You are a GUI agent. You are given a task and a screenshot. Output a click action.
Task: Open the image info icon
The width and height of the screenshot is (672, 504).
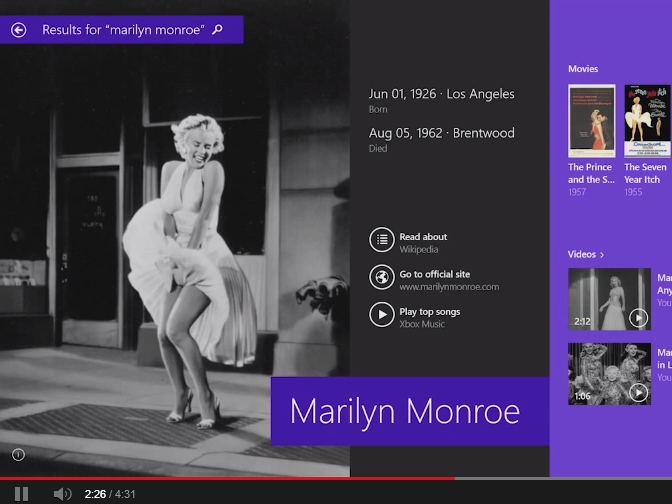[18, 455]
